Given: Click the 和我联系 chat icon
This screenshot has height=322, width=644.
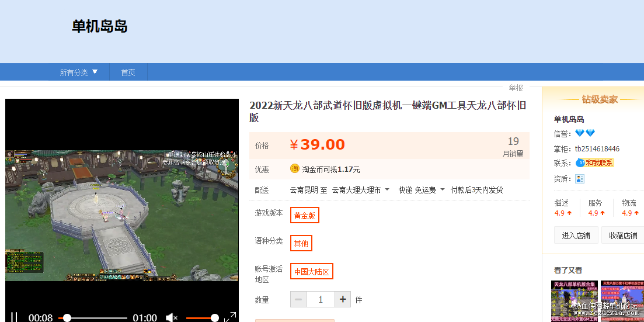Looking at the screenshot, I should pos(595,163).
